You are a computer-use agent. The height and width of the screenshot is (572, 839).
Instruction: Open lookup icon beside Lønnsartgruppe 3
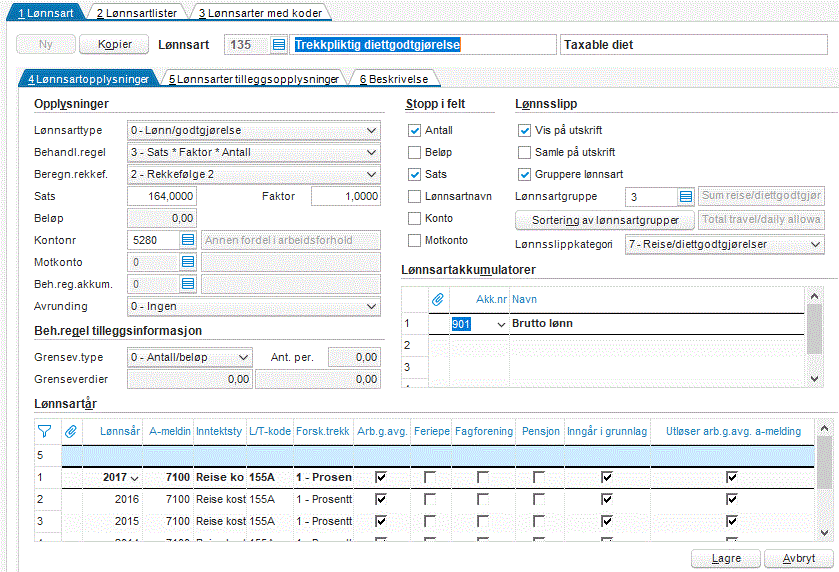tap(685, 197)
